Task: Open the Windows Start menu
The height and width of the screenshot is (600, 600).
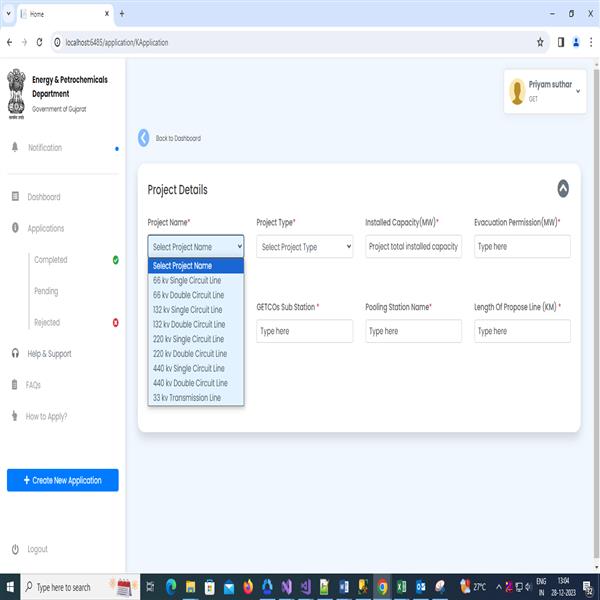Action: [x=10, y=587]
